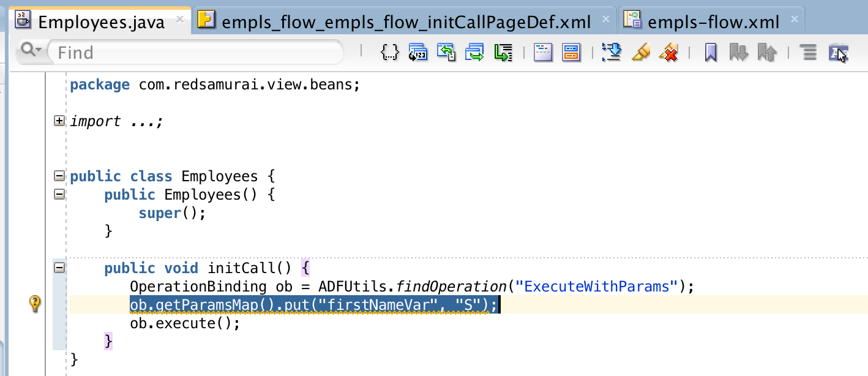Expand the import statements section

point(59,121)
